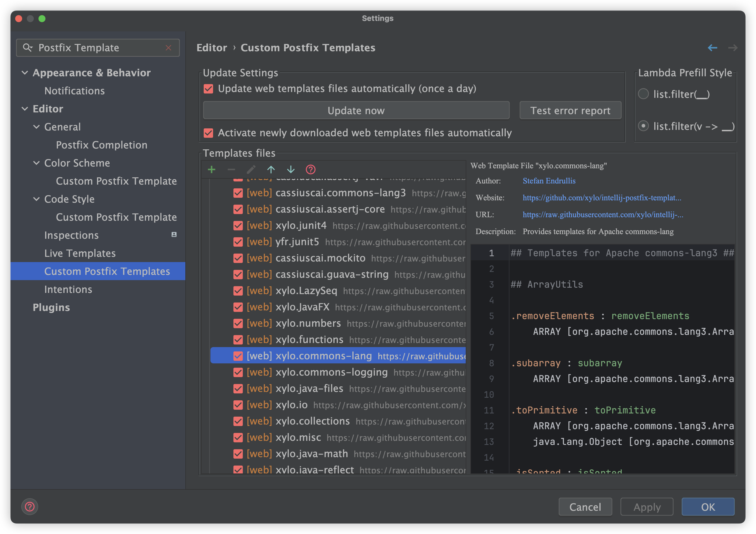Collapse the Appearance & Behavior section

25,73
